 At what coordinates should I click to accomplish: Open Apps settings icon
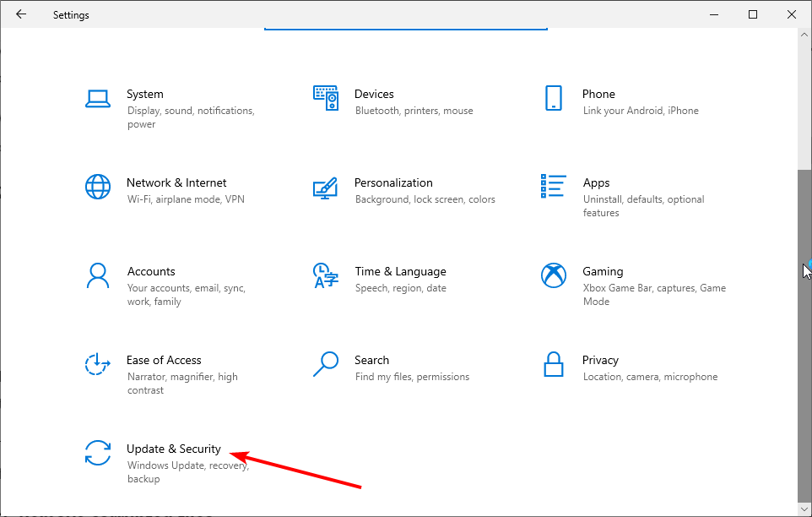(x=554, y=186)
